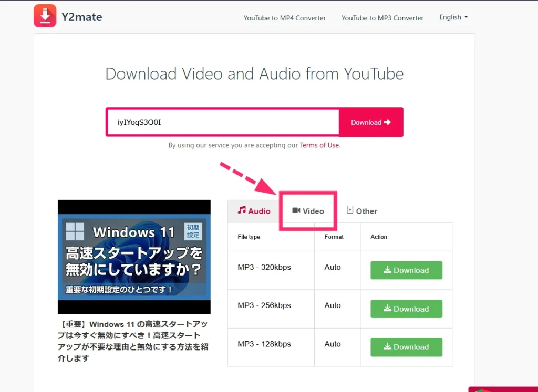
Task: Download the MP3 - 320kbps file
Action: (x=406, y=270)
